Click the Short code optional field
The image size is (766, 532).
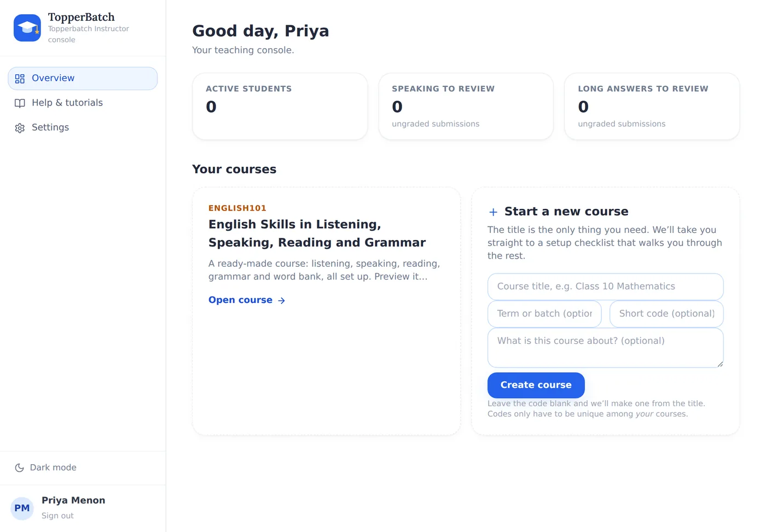666,314
